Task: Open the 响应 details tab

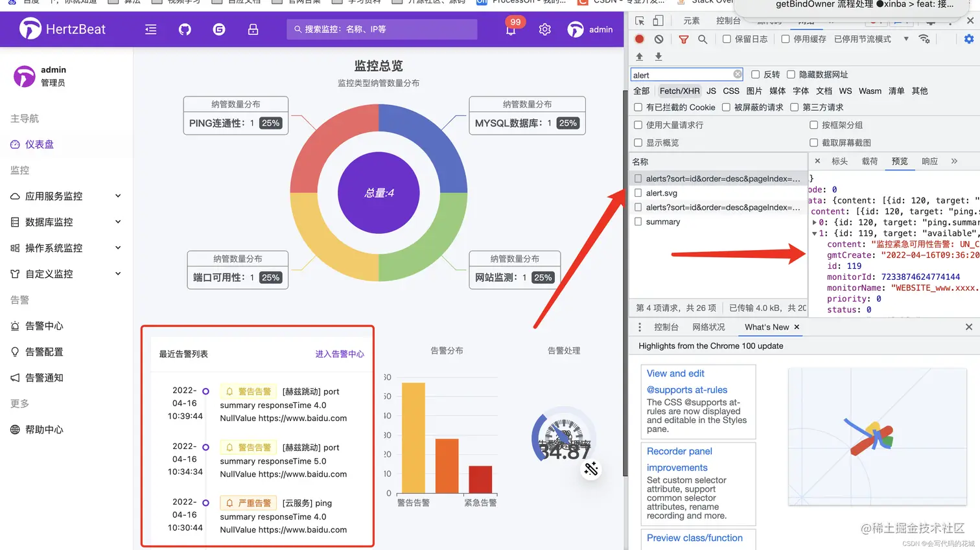Action: [x=929, y=161]
